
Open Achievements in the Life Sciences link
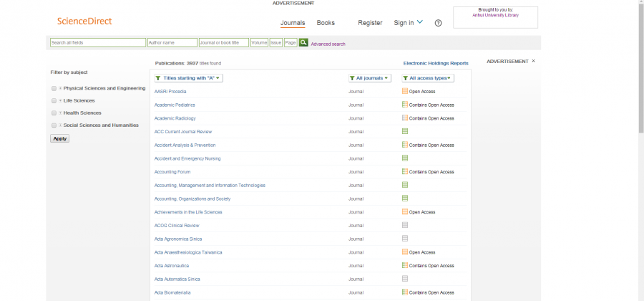tap(188, 212)
